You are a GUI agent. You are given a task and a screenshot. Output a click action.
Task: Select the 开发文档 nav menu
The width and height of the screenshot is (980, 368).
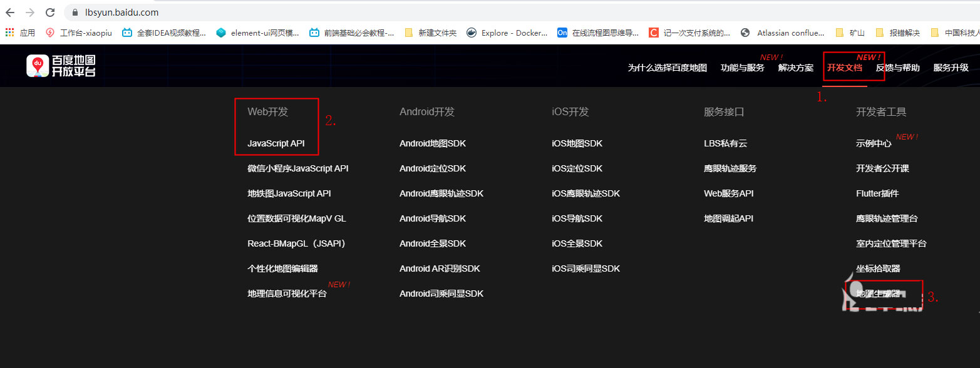point(845,68)
